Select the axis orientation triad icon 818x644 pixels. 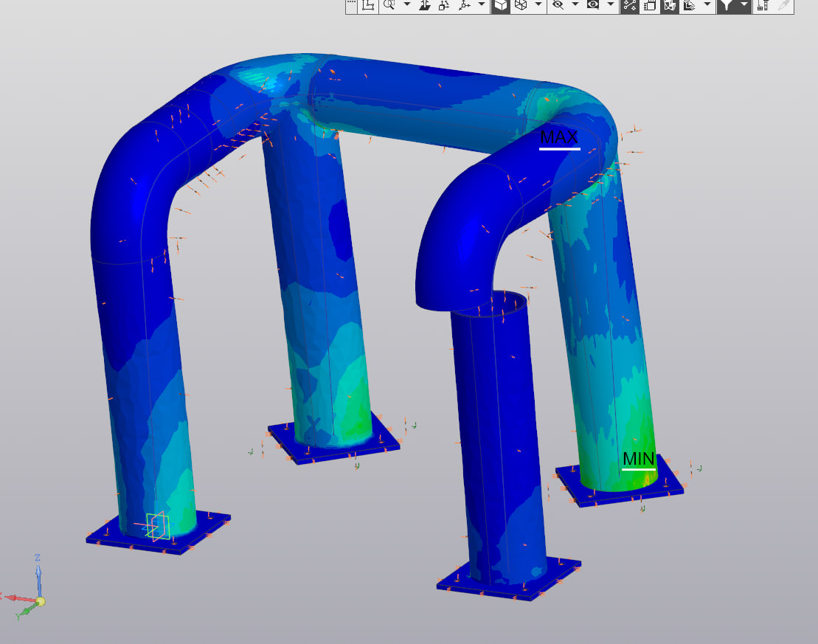coord(464,5)
